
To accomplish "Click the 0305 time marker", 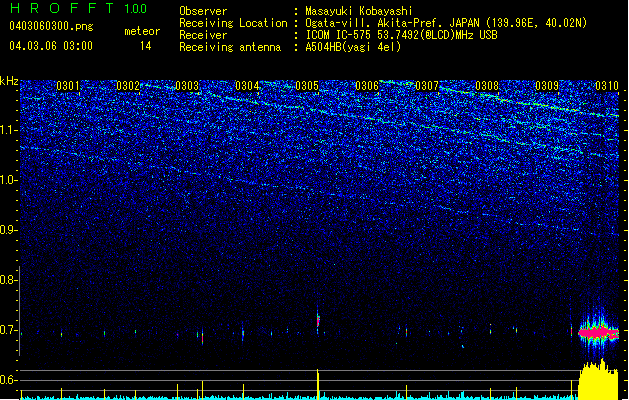I will [307, 86].
